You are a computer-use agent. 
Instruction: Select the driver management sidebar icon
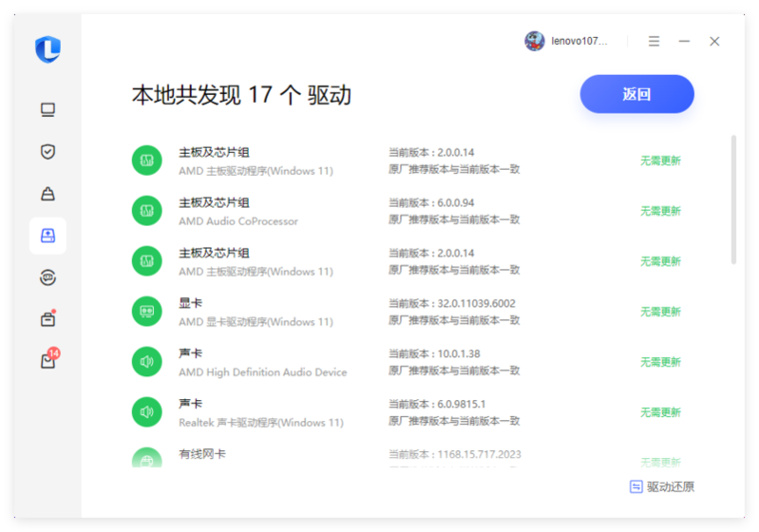point(47,236)
